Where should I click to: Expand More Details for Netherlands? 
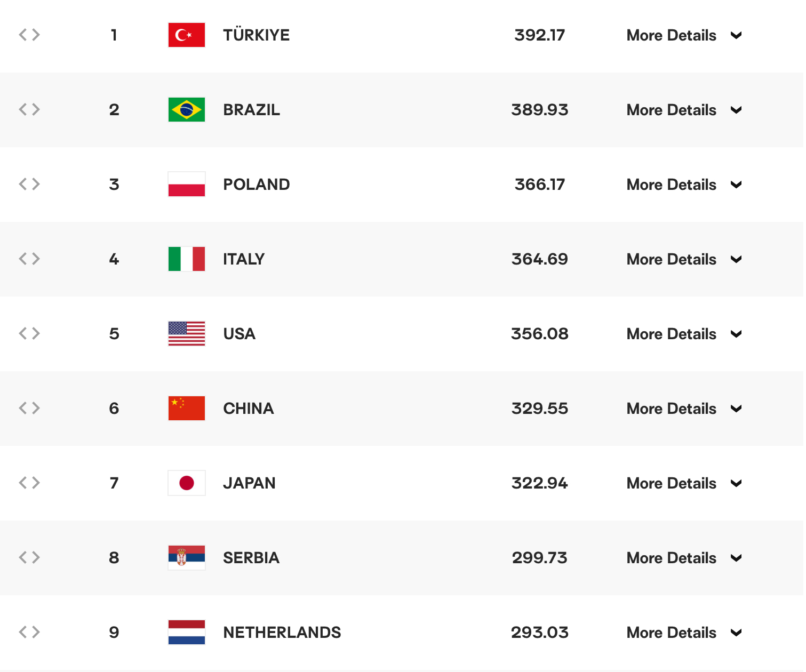(x=684, y=633)
